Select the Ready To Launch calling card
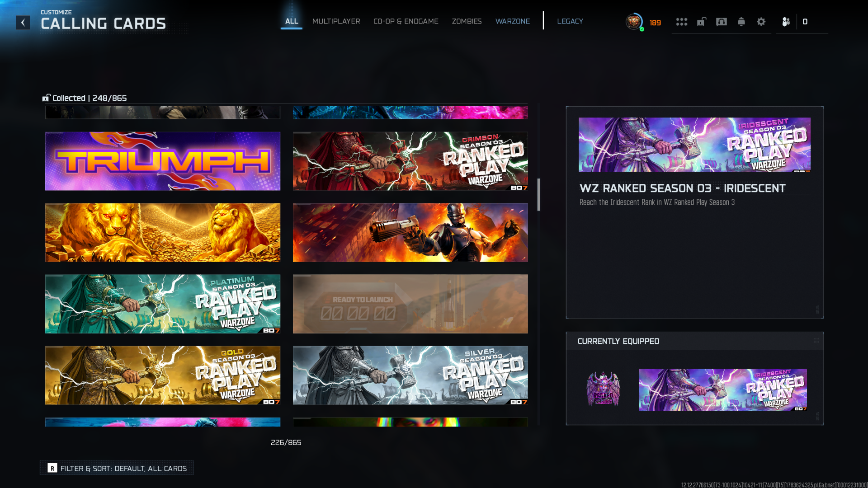The image size is (868, 488). [x=410, y=304]
